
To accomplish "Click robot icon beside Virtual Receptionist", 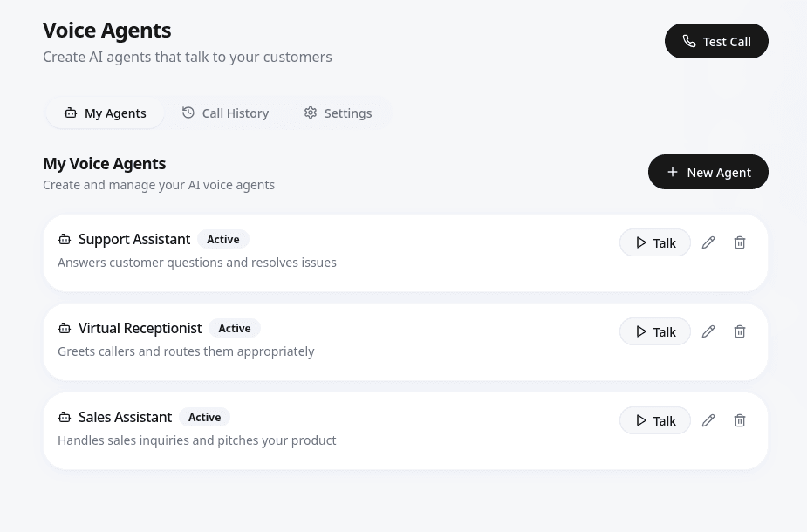I will pyautogui.click(x=65, y=328).
